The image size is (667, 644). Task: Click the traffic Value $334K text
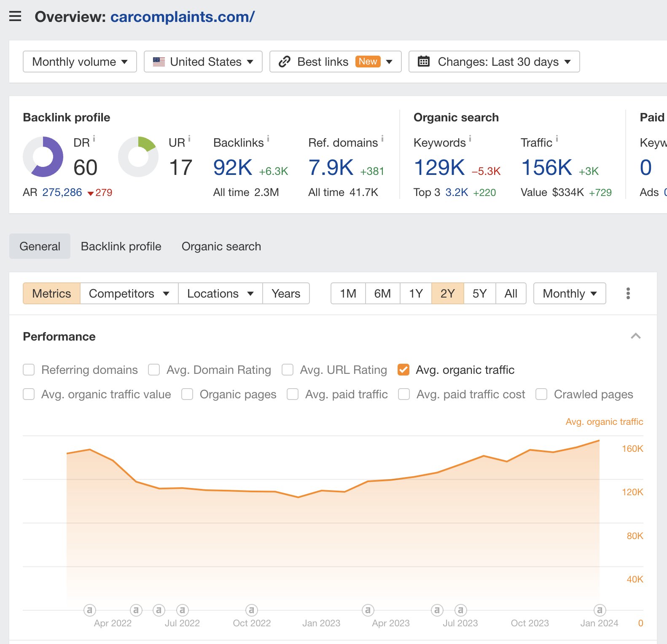(552, 192)
